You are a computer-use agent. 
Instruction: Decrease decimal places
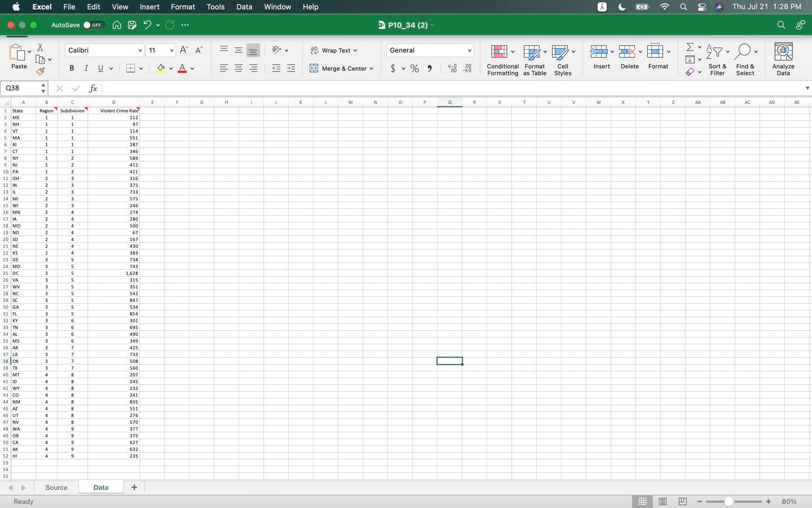pos(467,68)
